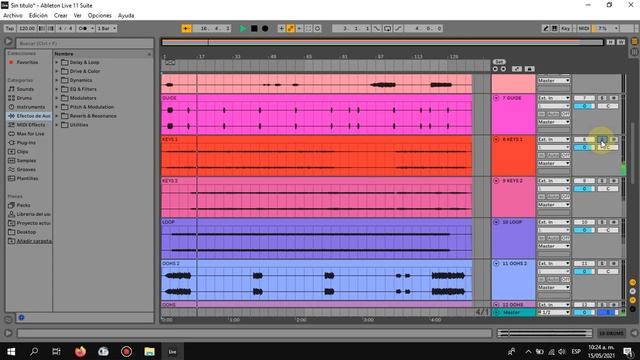This screenshot has height=360, width=640.
Task: Open the Ext. In dropdown on KEYS 1 track
Action: (x=553, y=139)
